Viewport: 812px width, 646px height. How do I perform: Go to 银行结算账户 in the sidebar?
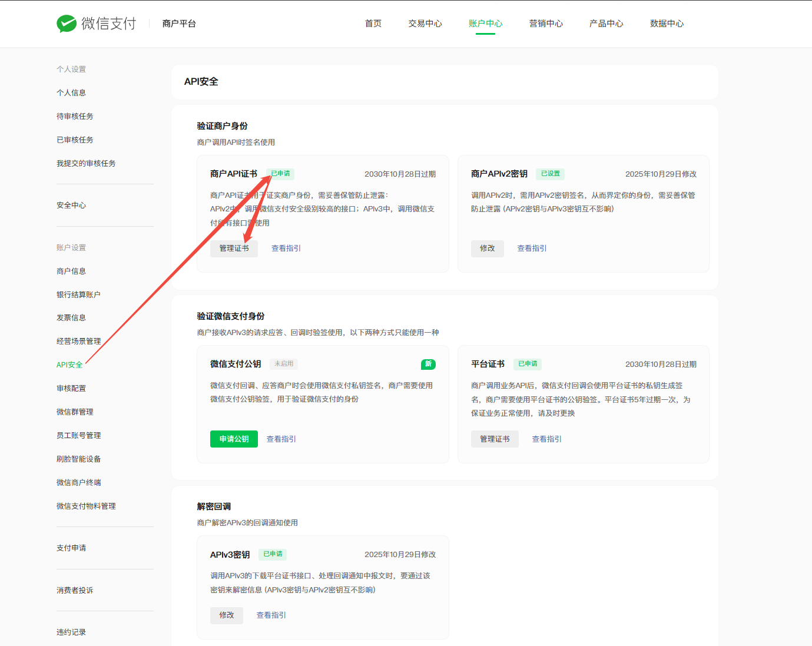click(78, 294)
